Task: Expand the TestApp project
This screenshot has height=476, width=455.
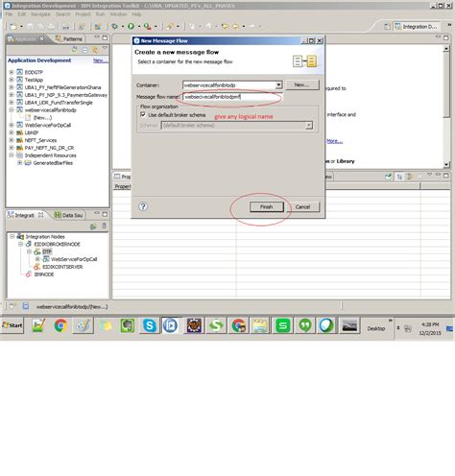Action: tap(12, 80)
